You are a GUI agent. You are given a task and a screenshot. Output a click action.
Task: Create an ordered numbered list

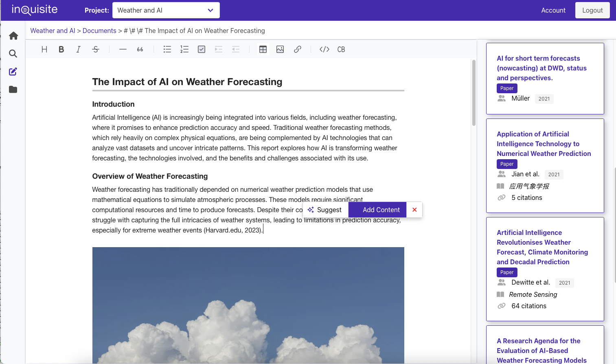(x=184, y=49)
